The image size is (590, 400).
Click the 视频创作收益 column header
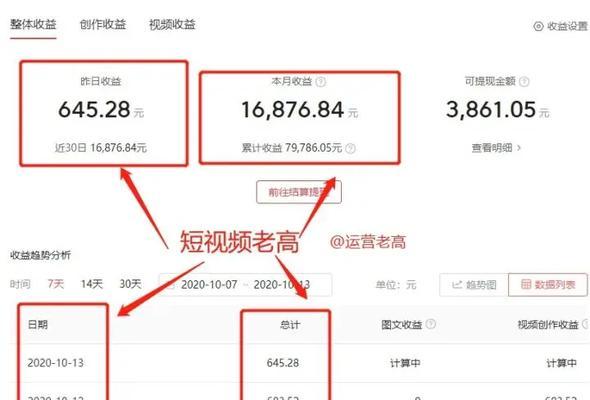548,325
